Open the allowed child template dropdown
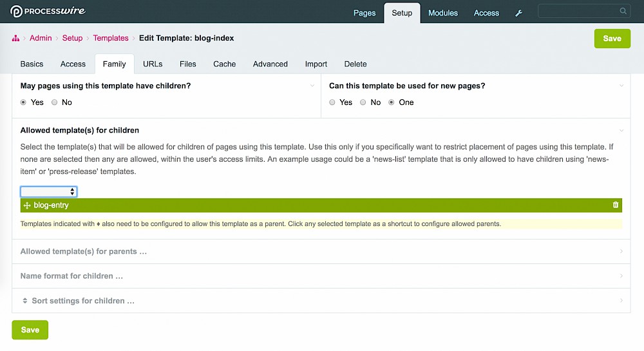This screenshot has width=644, height=351. 49,192
